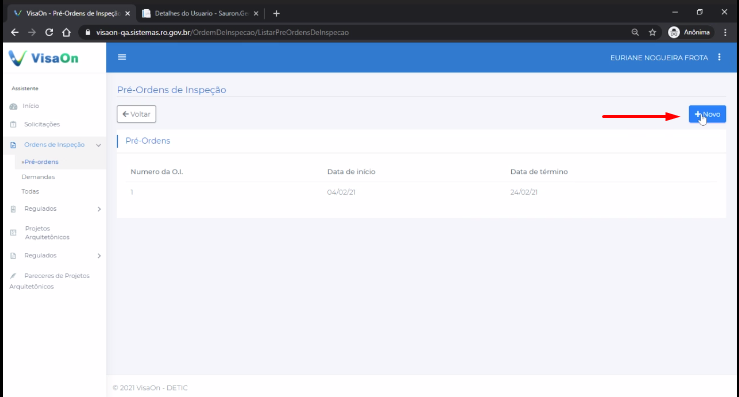
Task: Select Todas submenu item
Action: 30,191
